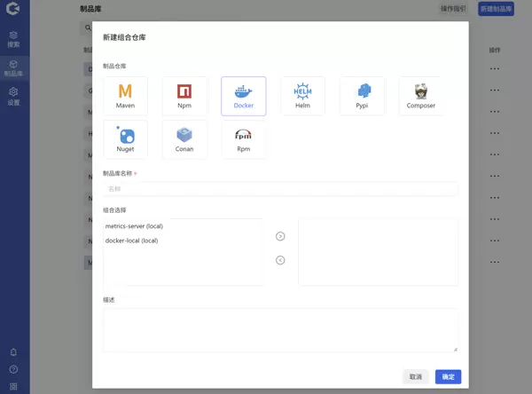Select metrics-server (local) in the list

tap(134, 226)
